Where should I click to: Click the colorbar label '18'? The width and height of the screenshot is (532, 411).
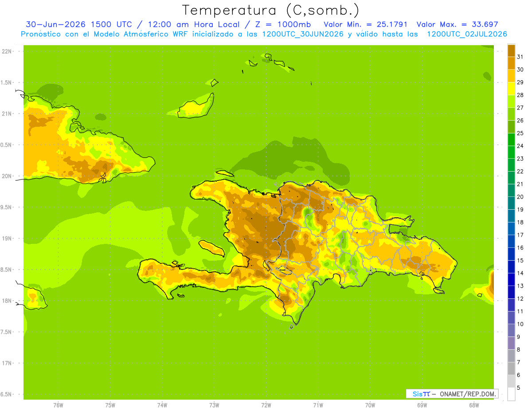pos(520,222)
